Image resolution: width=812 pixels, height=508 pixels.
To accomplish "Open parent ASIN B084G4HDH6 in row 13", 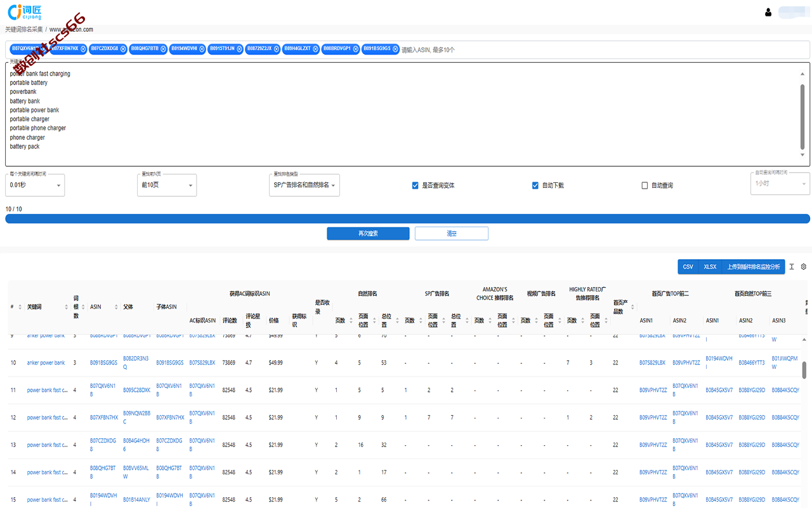I will pyautogui.click(x=136, y=444).
